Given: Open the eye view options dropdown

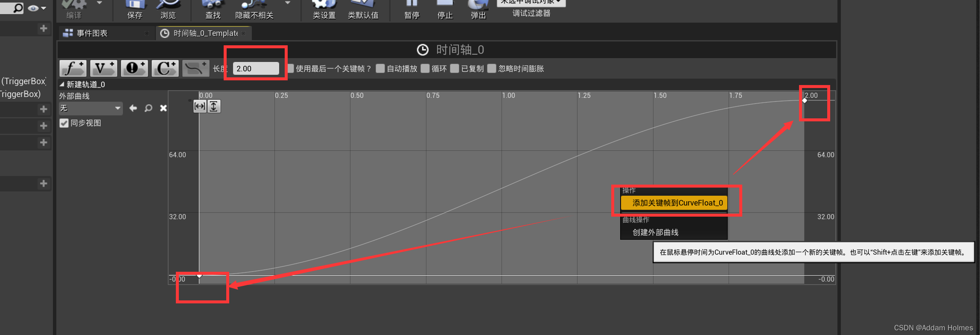Looking at the screenshot, I should point(37,8).
